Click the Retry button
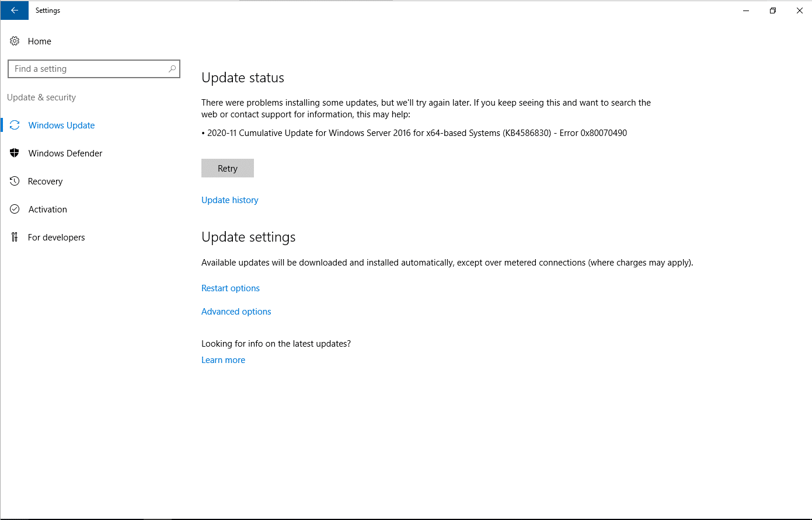This screenshot has width=812, height=520. tap(228, 168)
